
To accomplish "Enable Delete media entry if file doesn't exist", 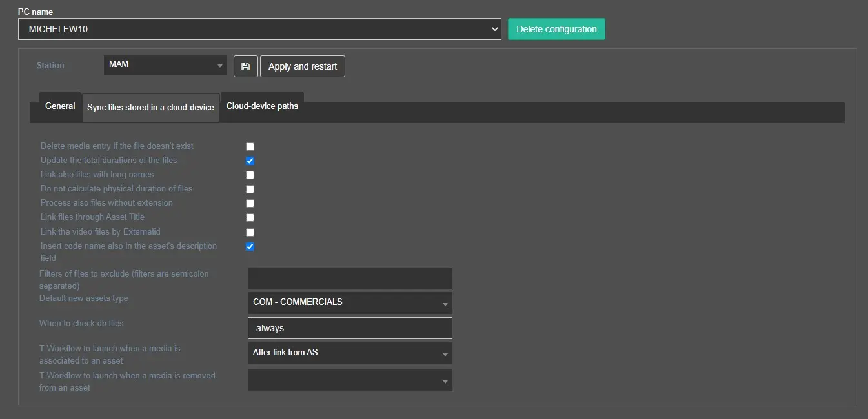I will (x=250, y=146).
